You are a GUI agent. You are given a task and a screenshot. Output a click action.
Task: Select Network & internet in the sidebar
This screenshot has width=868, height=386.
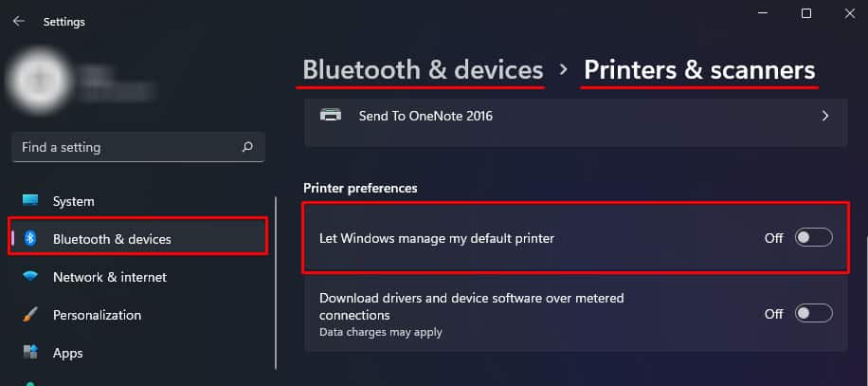(x=137, y=276)
